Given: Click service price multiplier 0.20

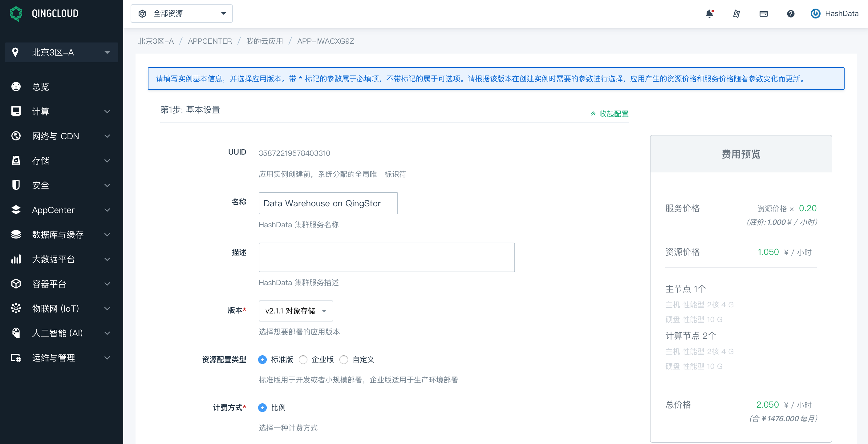Looking at the screenshot, I should [807, 208].
